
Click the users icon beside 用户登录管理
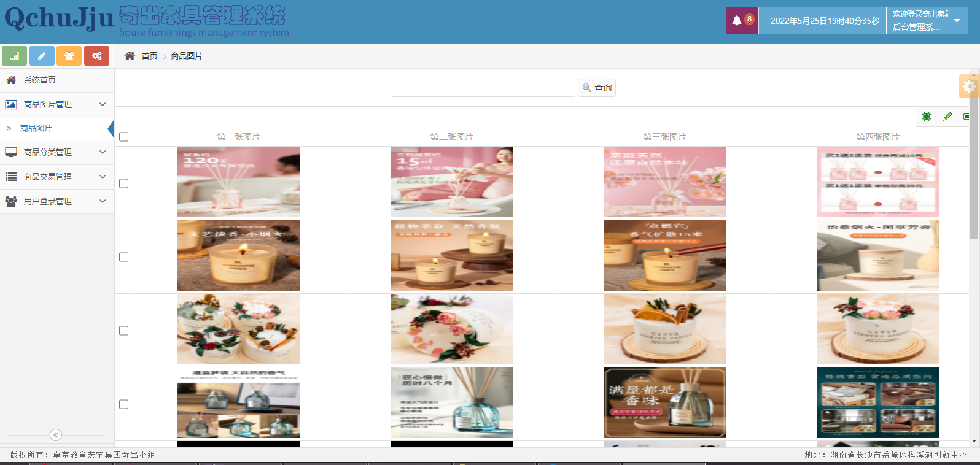tap(11, 201)
